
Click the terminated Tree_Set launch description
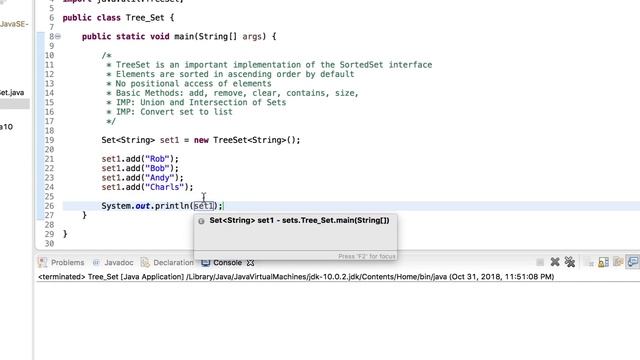click(296, 277)
